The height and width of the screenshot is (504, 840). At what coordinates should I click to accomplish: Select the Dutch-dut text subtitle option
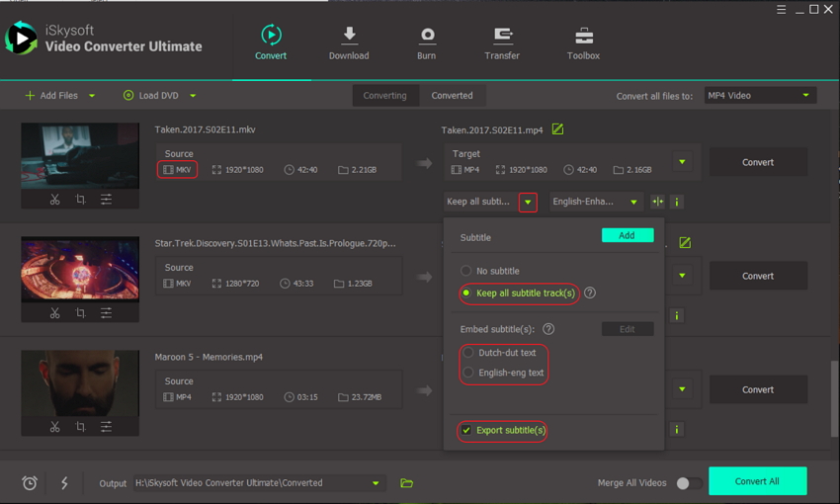(x=468, y=353)
